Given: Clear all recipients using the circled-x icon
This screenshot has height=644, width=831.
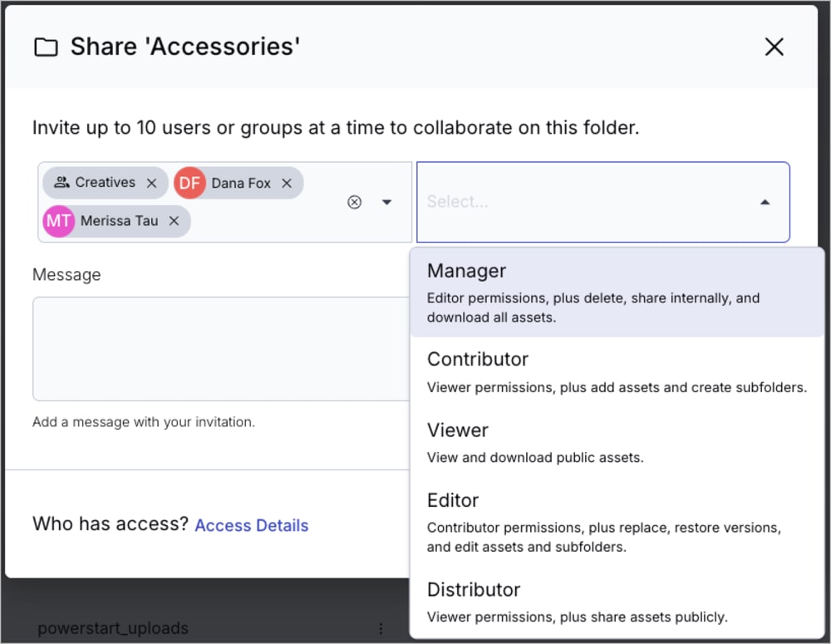Looking at the screenshot, I should pyautogui.click(x=355, y=202).
